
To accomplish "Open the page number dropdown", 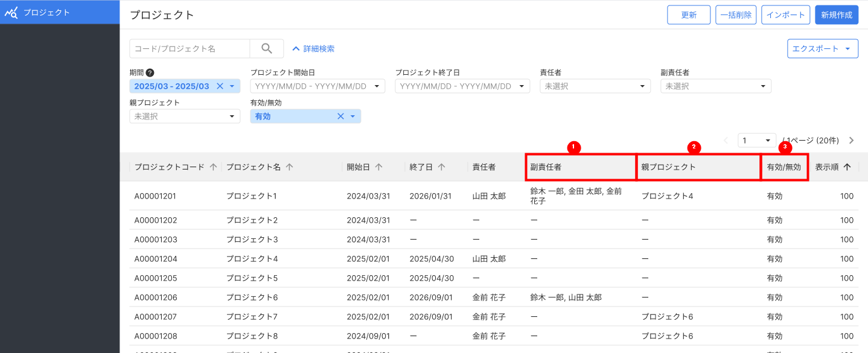I will (x=756, y=140).
